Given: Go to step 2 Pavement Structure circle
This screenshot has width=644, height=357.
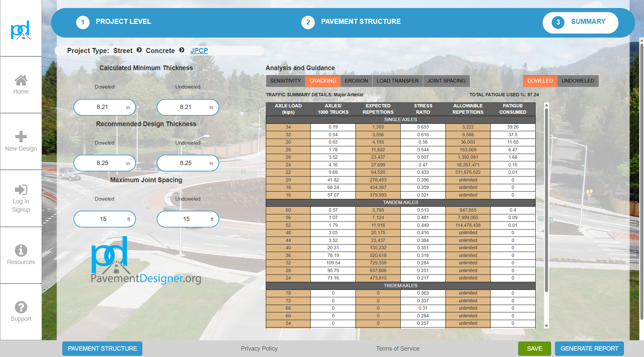Looking at the screenshot, I should [x=308, y=22].
